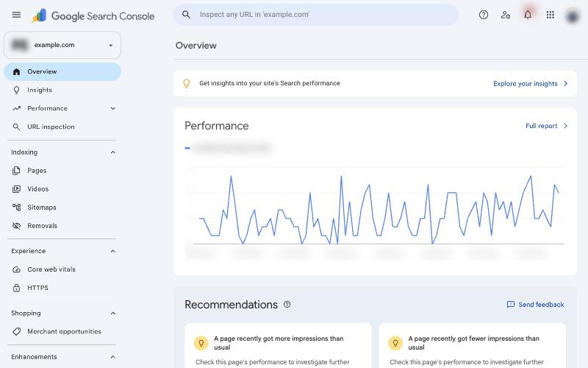Open 'A page recently got more impressions' card
Screen dimensions: 588x368
278,345
